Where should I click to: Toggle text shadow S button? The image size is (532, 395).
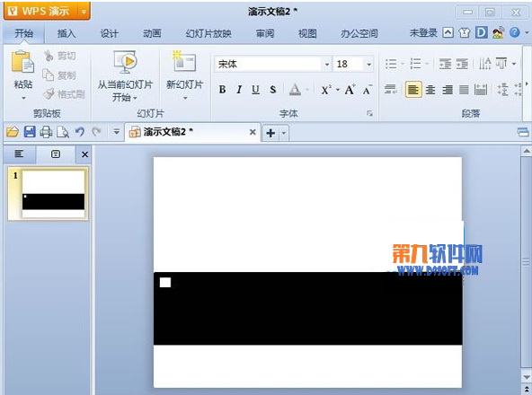pos(273,90)
